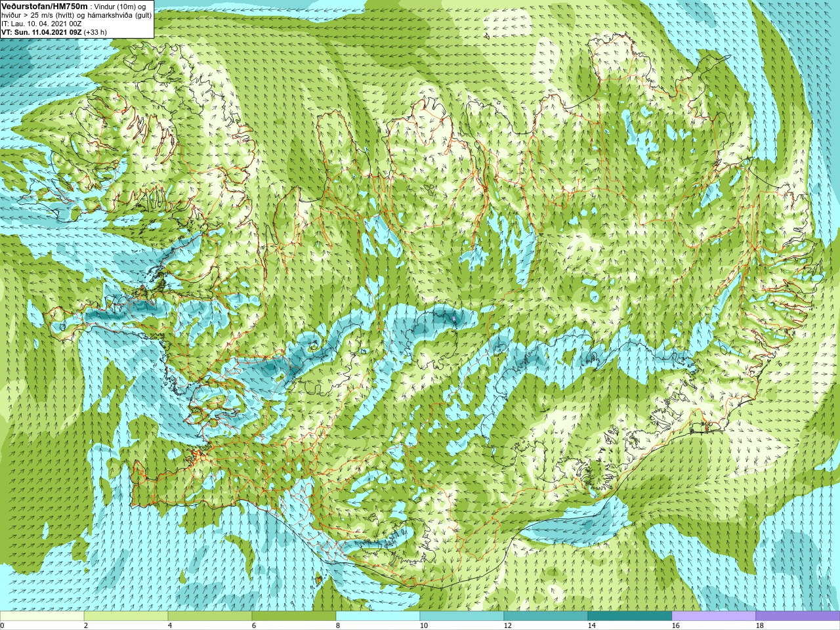Viewport: 840px width, 630px height.
Task: Click the medium green 4–6 m/s legend swatch
Action: pos(210,616)
